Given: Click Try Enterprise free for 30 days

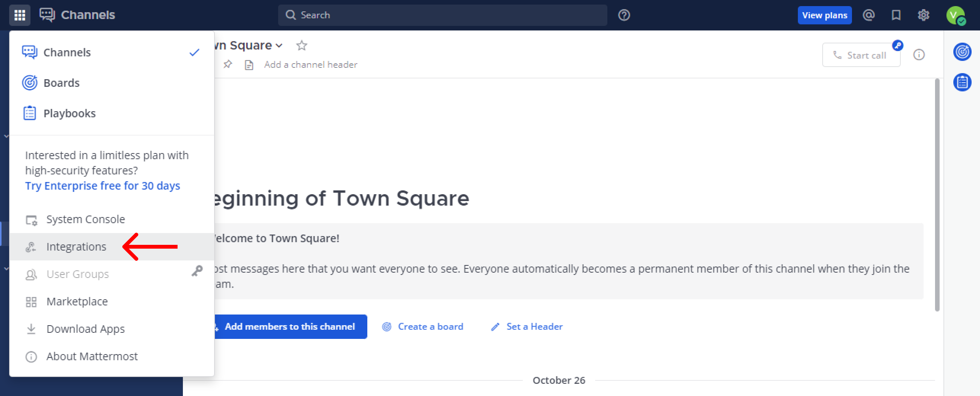Looking at the screenshot, I should (x=102, y=186).
